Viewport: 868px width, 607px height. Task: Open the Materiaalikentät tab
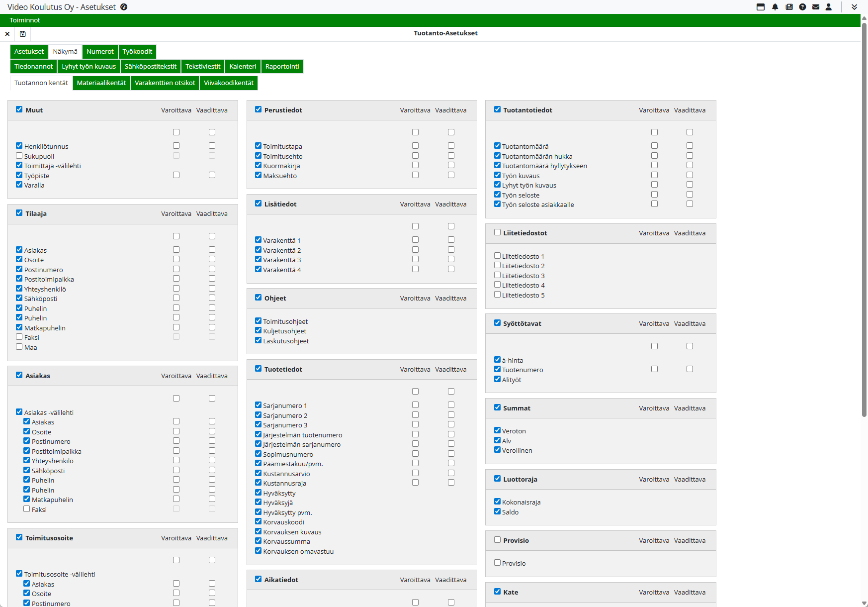coord(101,83)
